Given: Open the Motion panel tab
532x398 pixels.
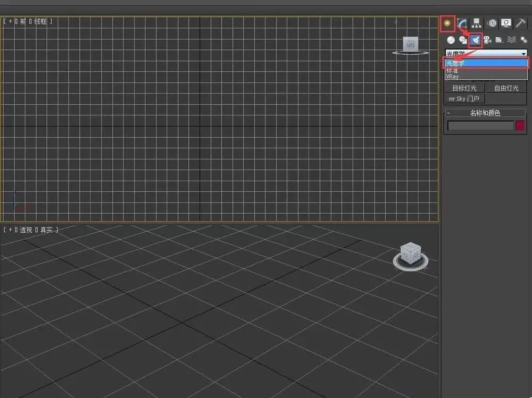Looking at the screenshot, I should (x=492, y=23).
